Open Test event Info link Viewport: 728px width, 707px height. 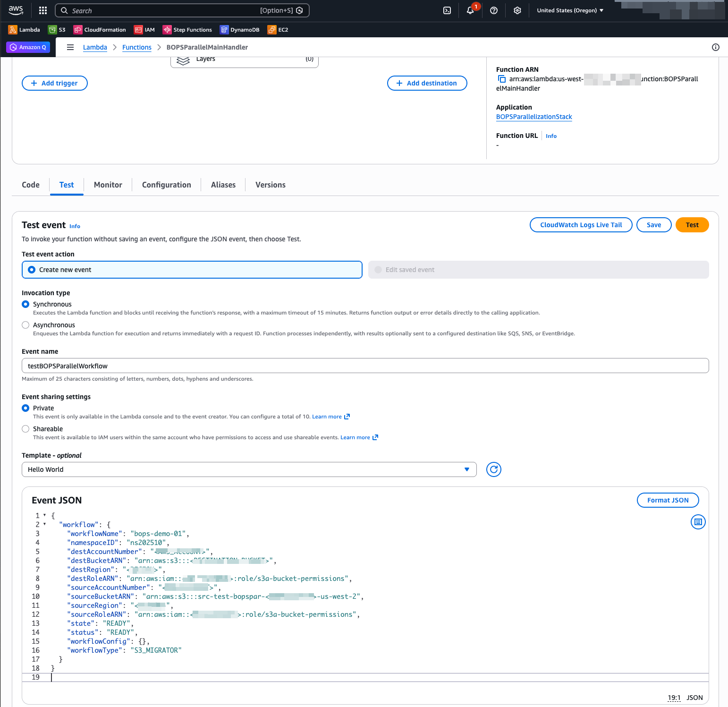(75, 226)
